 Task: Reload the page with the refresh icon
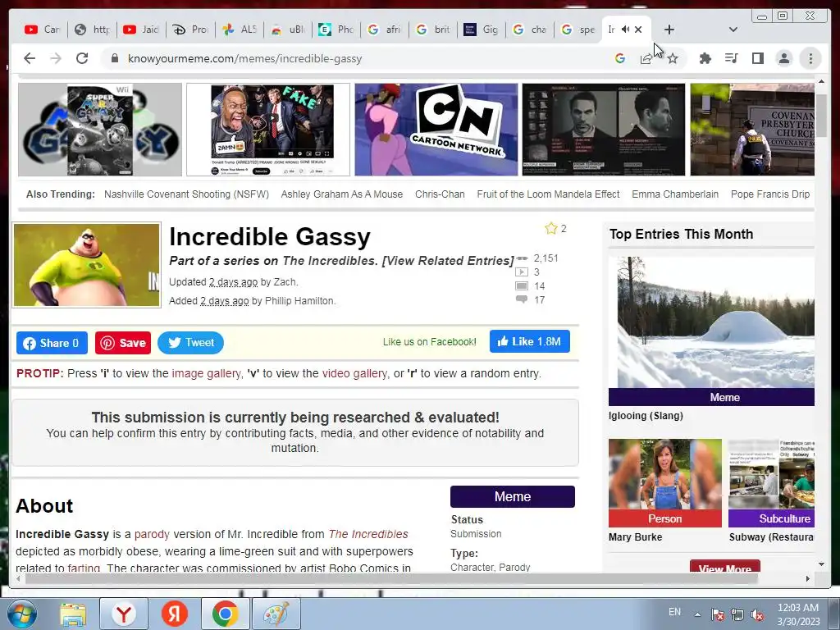click(82, 58)
